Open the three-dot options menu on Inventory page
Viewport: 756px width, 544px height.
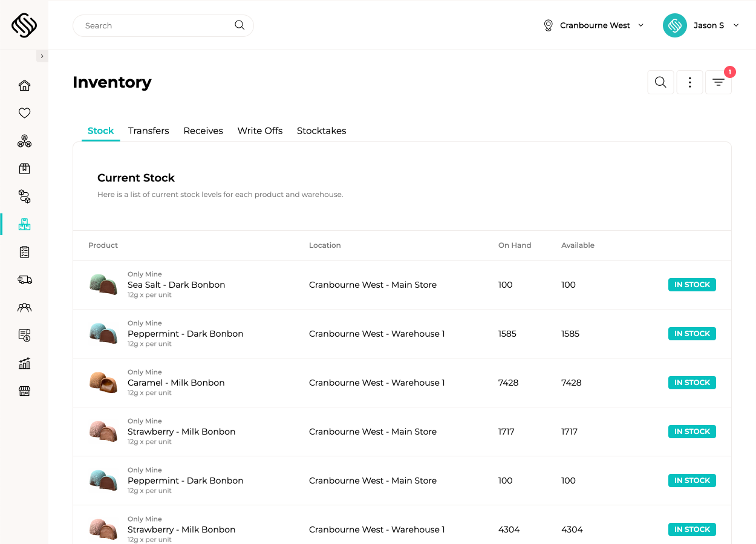point(689,82)
